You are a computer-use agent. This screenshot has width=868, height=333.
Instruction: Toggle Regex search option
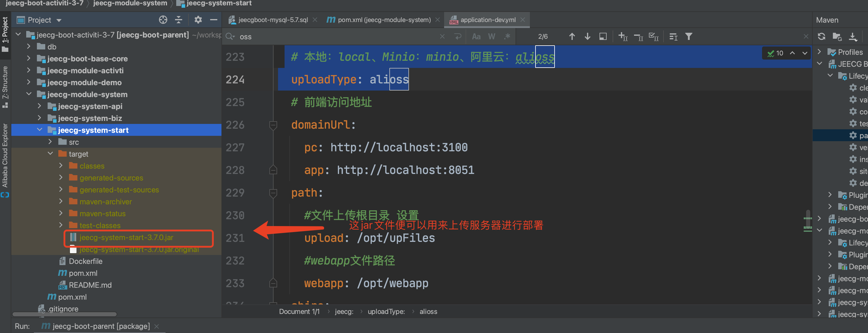(507, 36)
